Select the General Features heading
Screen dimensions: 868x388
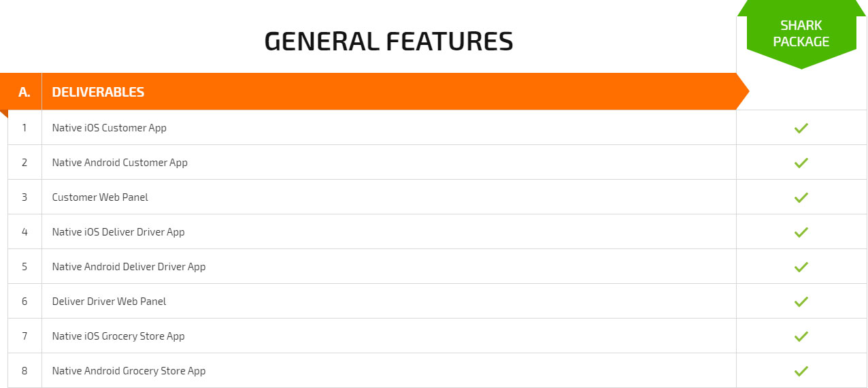pos(388,42)
